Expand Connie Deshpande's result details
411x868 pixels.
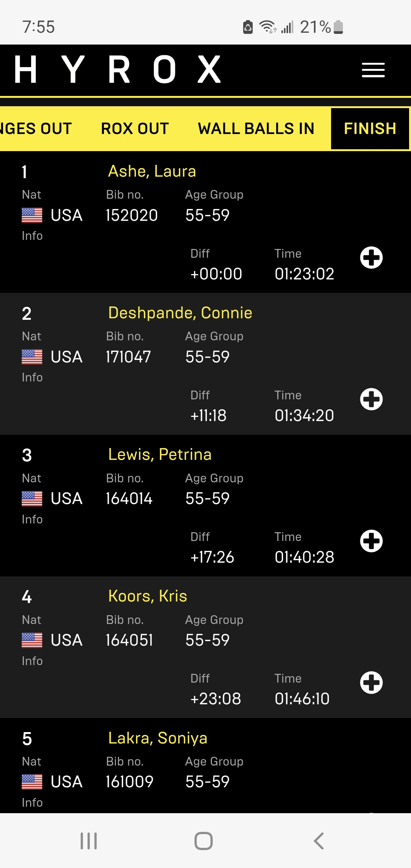pos(371,399)
